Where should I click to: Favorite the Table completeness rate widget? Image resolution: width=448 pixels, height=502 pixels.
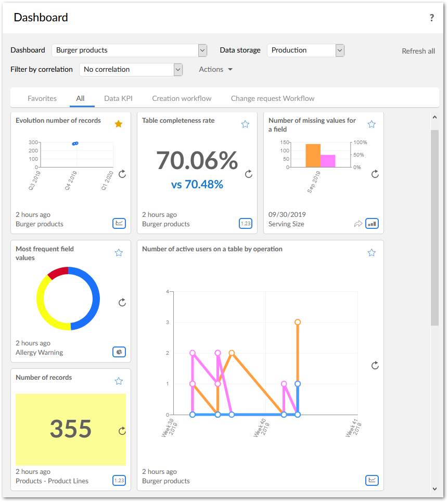coord(245,124)
